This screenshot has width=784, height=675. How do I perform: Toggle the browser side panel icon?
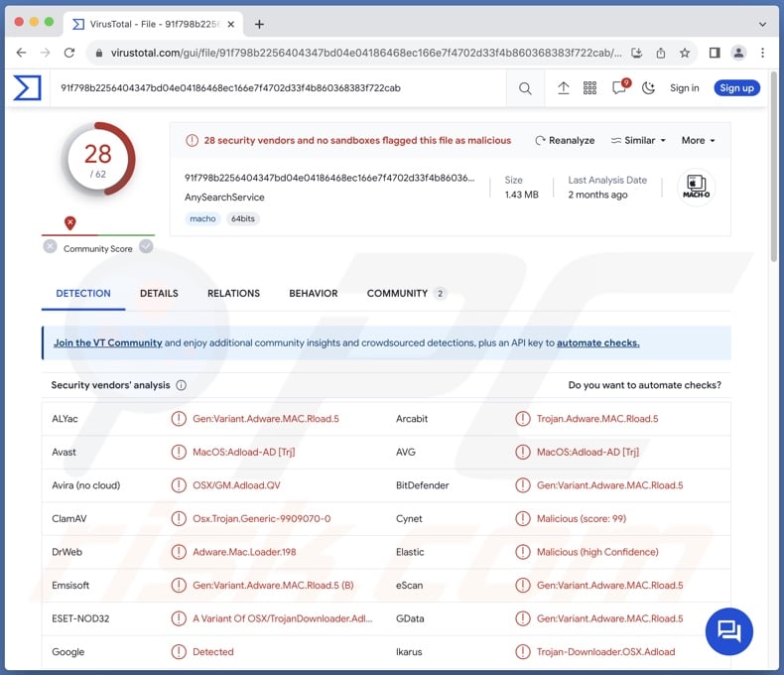click(715, 53)
